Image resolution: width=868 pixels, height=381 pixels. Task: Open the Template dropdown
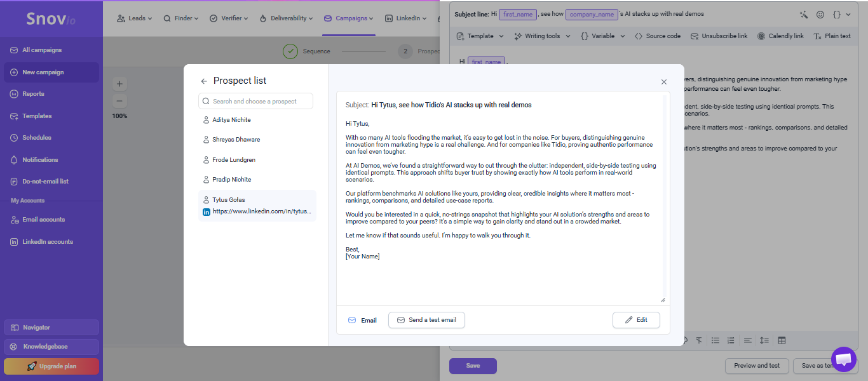pyautogui.click(x=480, y=36)
